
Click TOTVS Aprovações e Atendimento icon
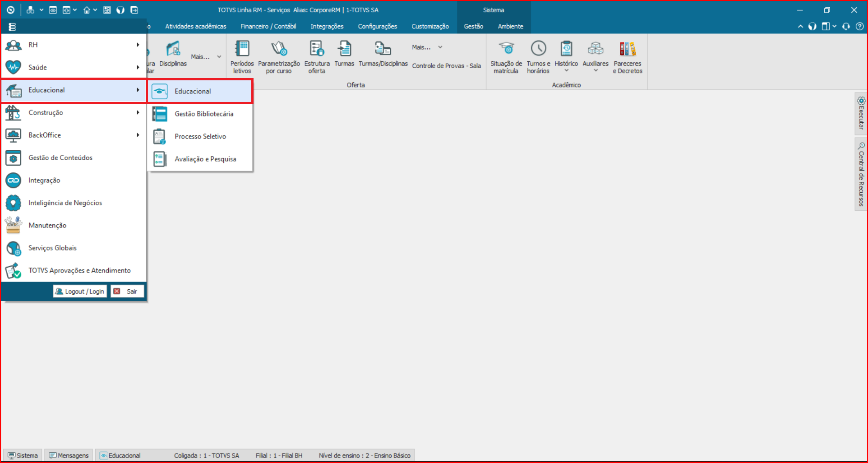click(x=13, y=270)
